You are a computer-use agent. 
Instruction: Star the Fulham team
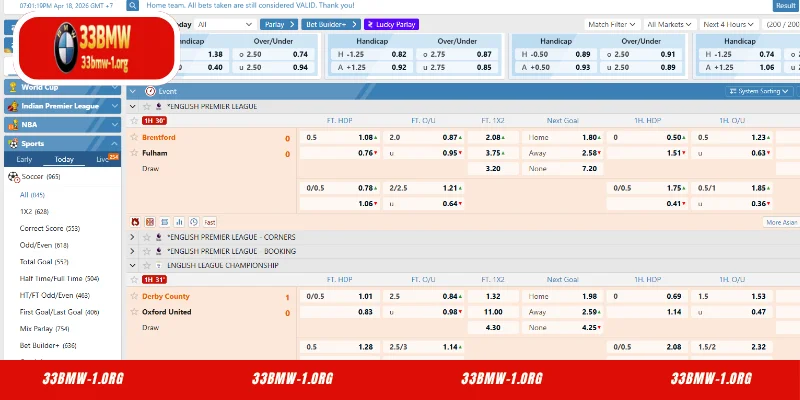(134, 153)
